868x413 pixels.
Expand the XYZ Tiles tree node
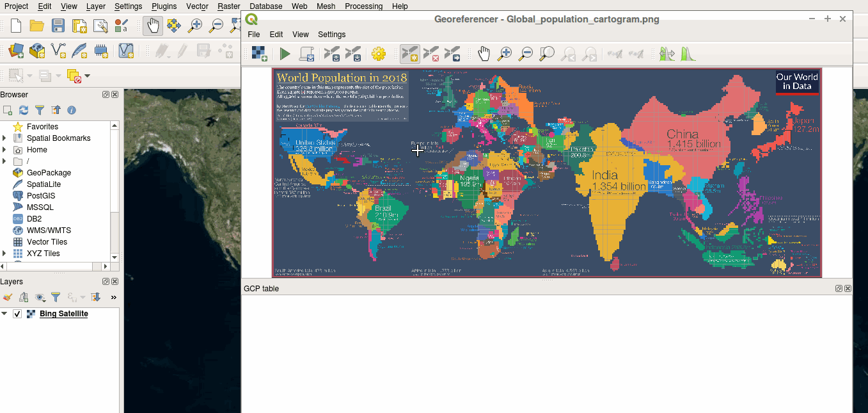4,254
